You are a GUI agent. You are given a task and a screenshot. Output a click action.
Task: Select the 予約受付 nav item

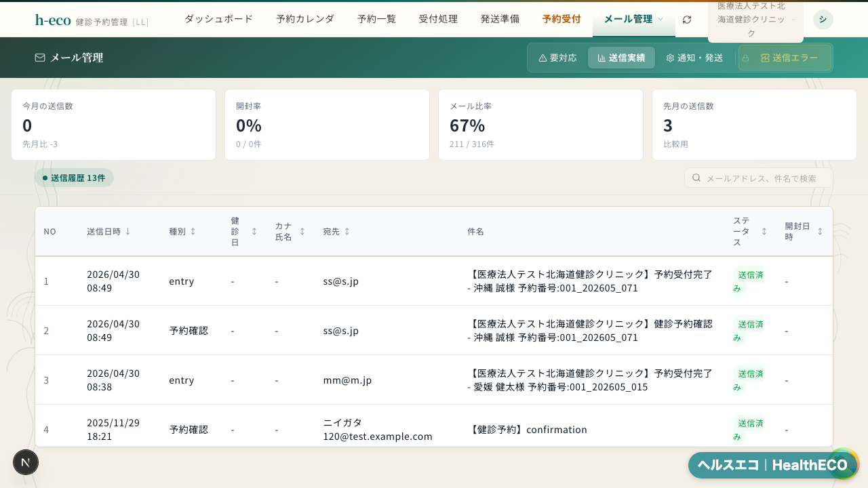(561, 19)
